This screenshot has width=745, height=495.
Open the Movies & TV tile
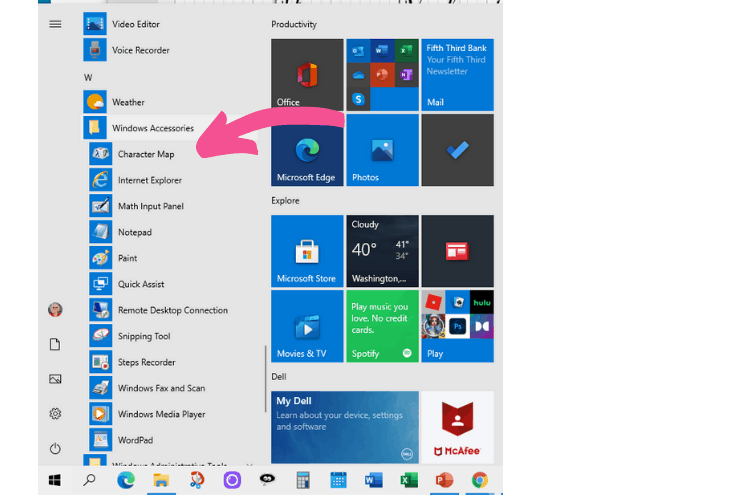point(307,326)
